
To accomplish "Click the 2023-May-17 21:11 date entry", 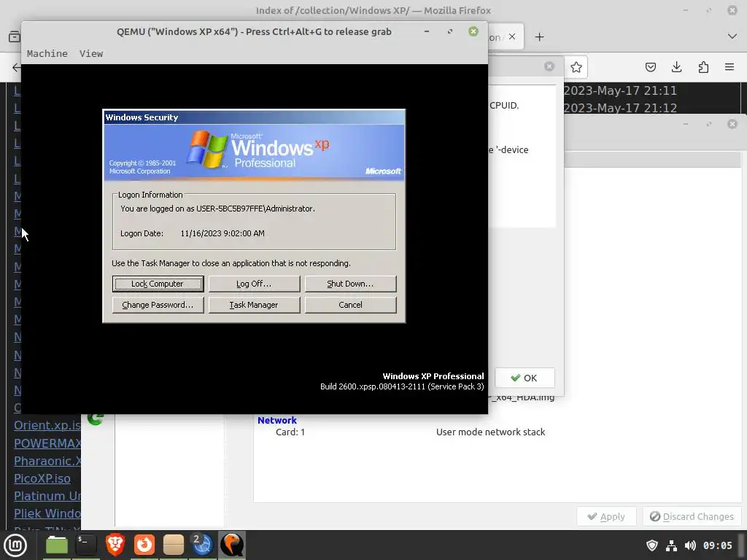I will pyautogui.click(x=620, y=90).
